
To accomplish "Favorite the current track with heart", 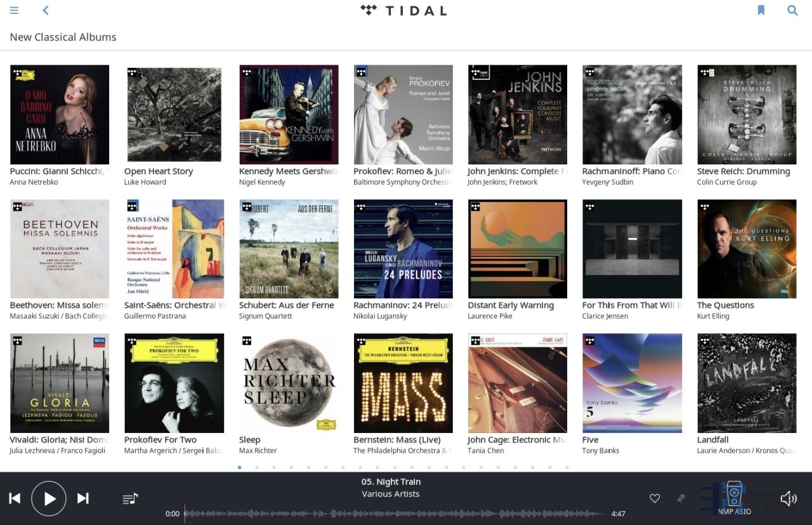I will (x=655, y=498).
